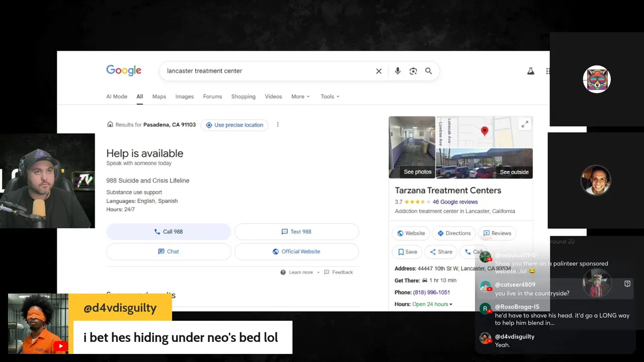Open the Images tab
644x362 pixels.
coord(185,97)
